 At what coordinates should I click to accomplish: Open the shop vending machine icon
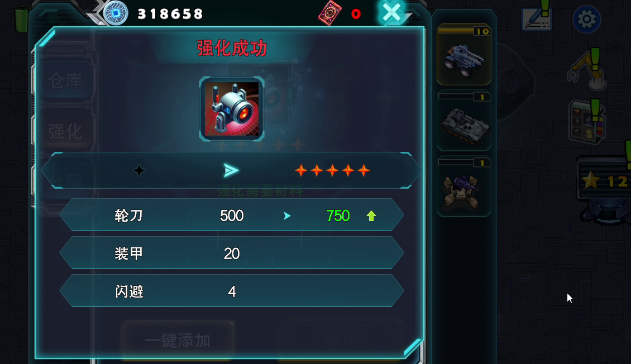587,122
